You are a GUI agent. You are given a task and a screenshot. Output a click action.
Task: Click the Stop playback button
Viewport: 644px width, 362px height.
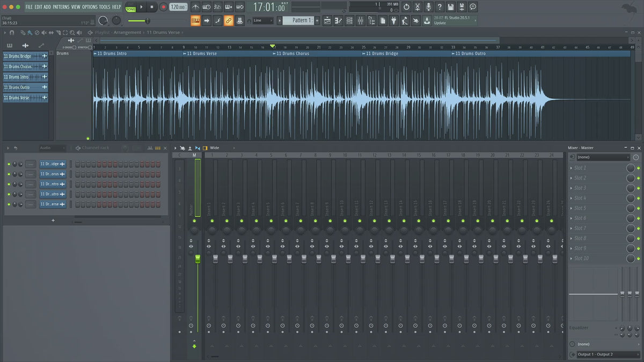tap(152, 7)
